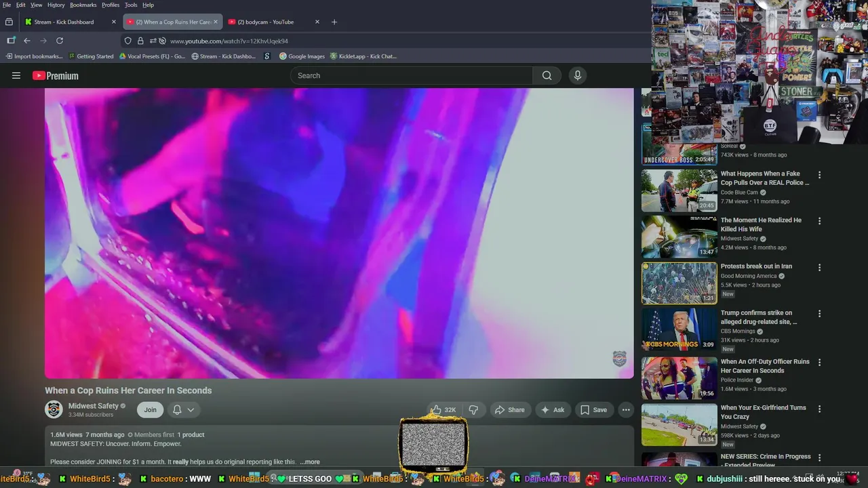Close the bodycam YouTube tab
Viewport: 868px width, 488px height.
317,22
